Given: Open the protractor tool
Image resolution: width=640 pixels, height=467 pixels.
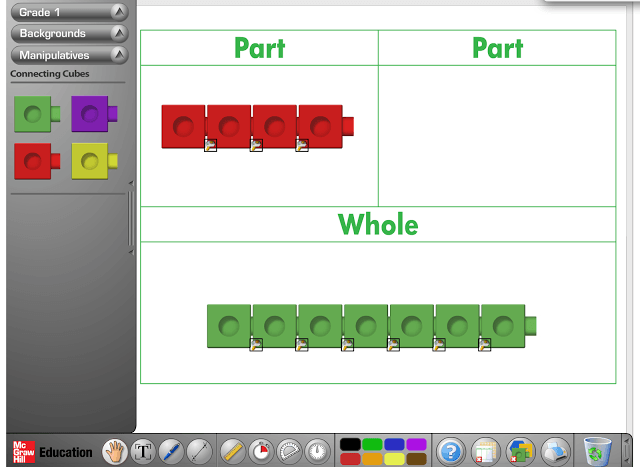Looking at the screenshot, I should point(289,451).
